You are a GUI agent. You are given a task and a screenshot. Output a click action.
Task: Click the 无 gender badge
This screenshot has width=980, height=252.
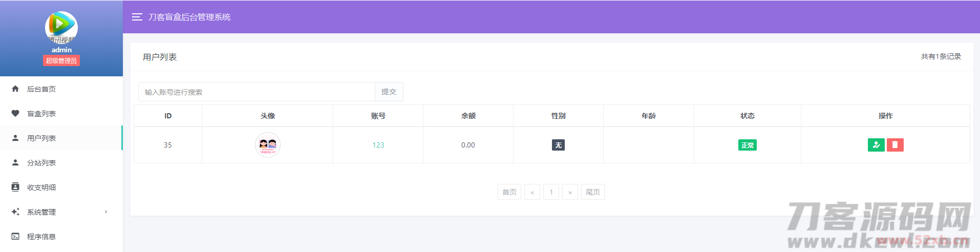point(558,145)
